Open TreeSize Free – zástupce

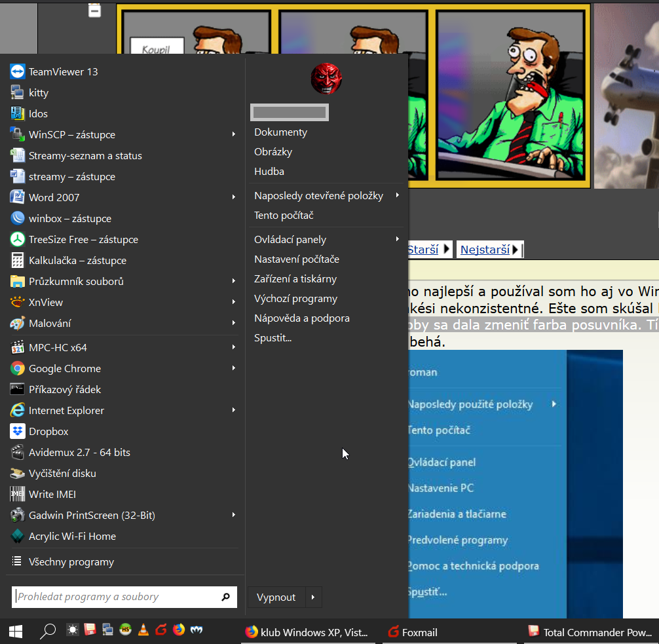click(123, 240)
